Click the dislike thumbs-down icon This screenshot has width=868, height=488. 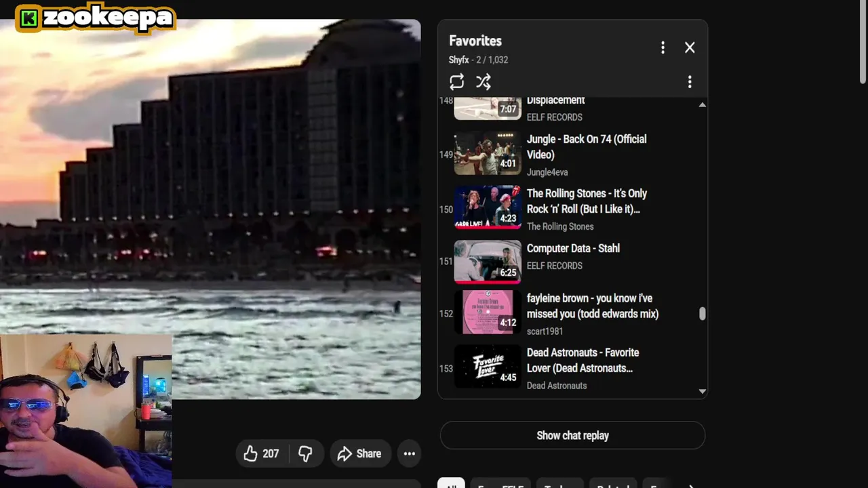[x=305, y=453]
